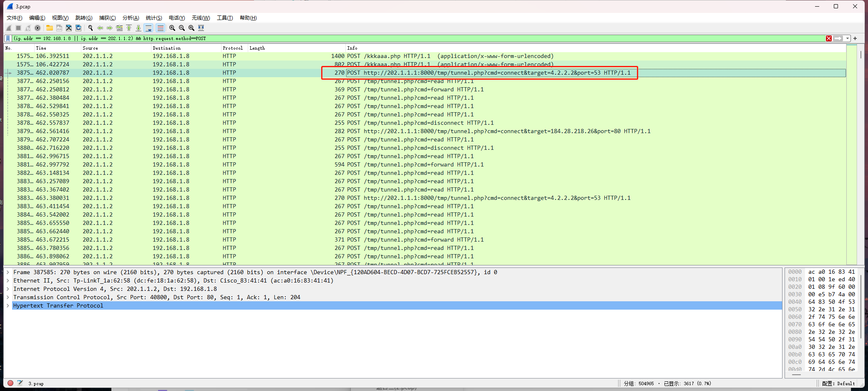This screenshot has height=391, width=868.
Task: Open the display filter history dropdown
Action: (x=848, y=38)
